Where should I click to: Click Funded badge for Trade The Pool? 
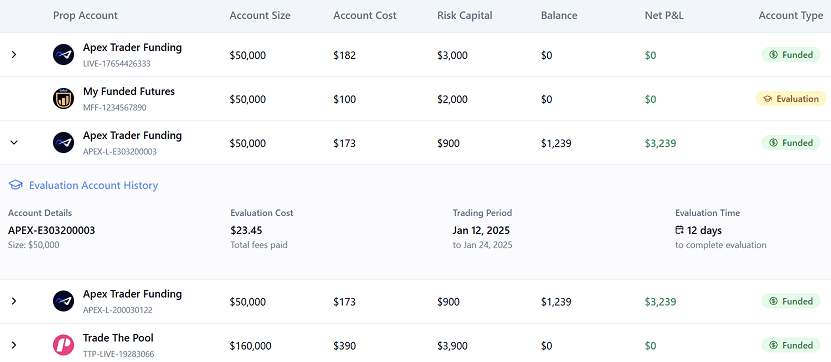(x=791, y=345)
